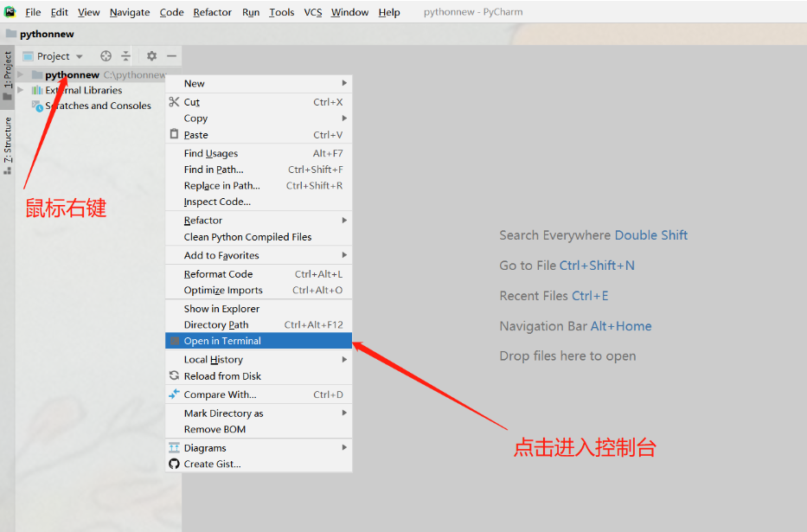Expand the External Libraries tree node arrow
The height and width of the screenshot is (532, 807).
click(21, 90)
